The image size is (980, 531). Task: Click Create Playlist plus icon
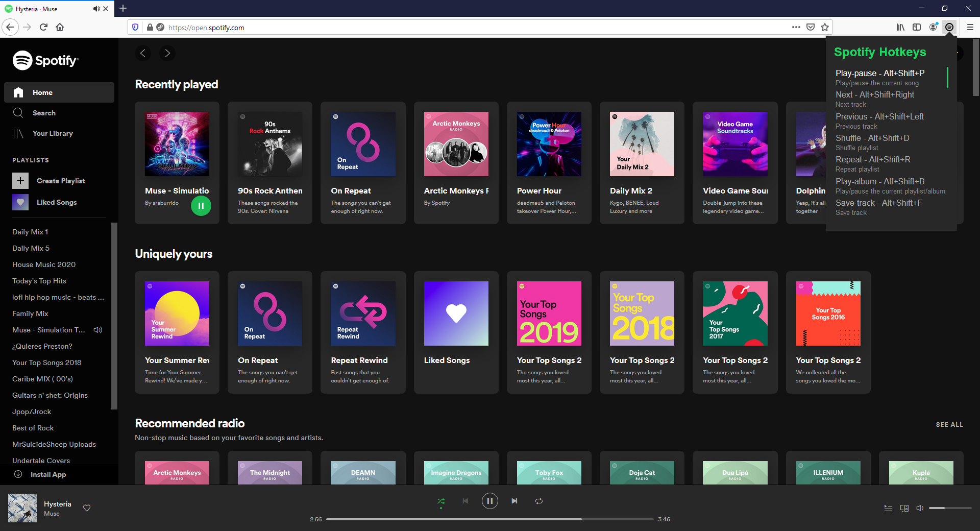[20, 181]
